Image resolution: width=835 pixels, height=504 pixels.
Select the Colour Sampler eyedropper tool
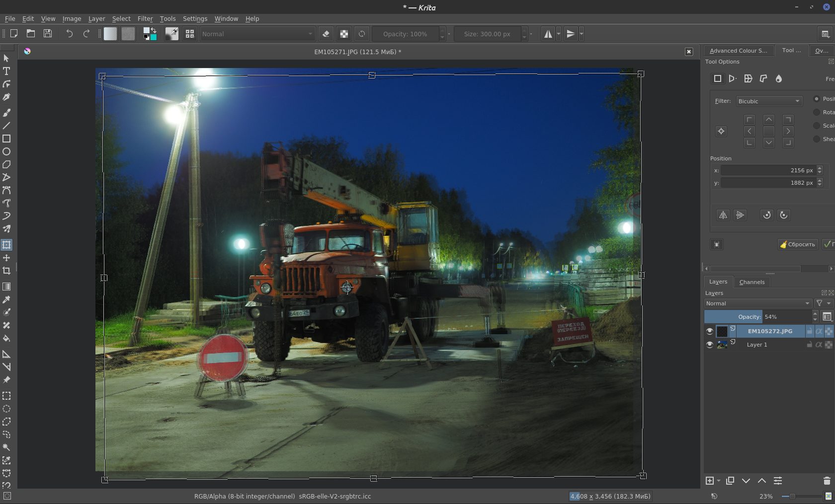(6, 299)
